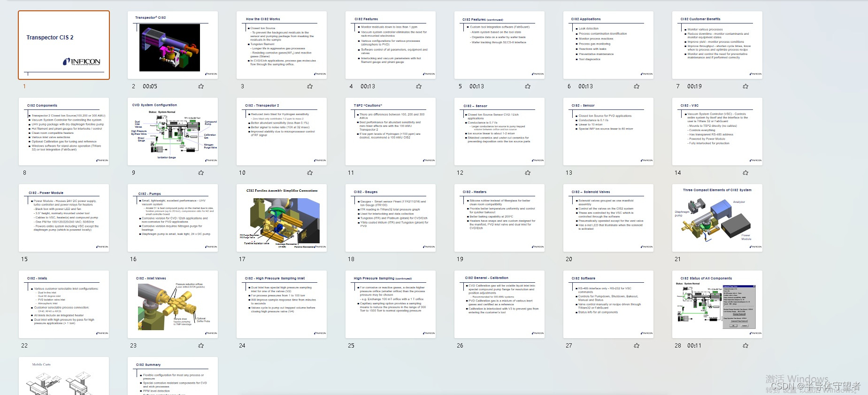868x395 pixels.
Task: Select the 'CIS2 Applications' slide thumbnail
Action: click(608, 45)
